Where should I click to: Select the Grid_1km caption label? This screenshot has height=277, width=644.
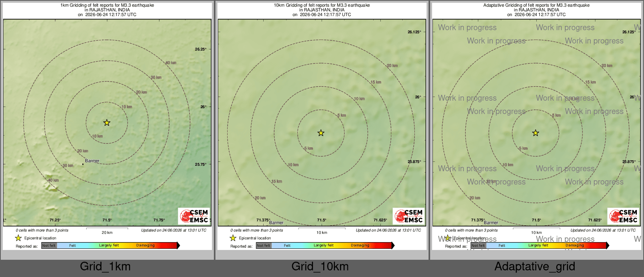point(105,266)
